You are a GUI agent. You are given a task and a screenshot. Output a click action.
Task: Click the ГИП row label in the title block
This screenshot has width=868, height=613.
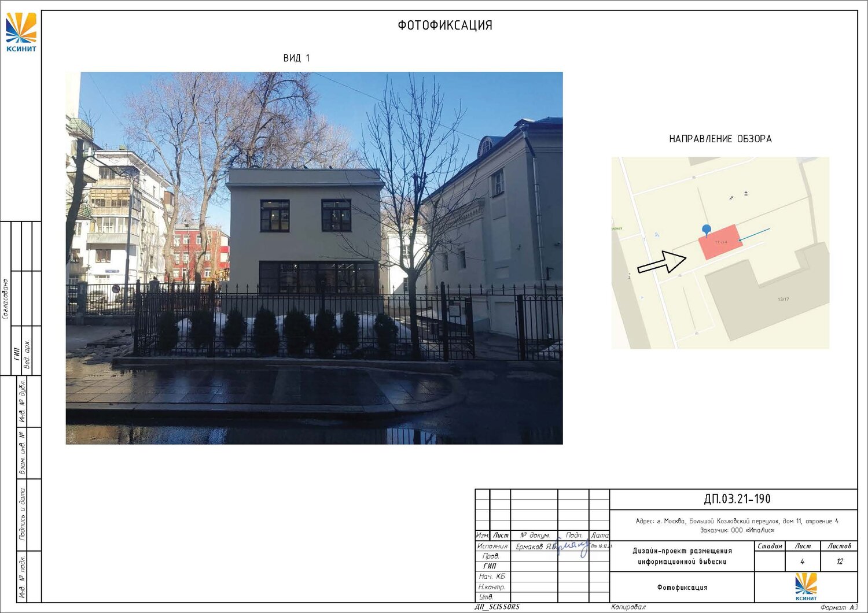tap(490, 566)
